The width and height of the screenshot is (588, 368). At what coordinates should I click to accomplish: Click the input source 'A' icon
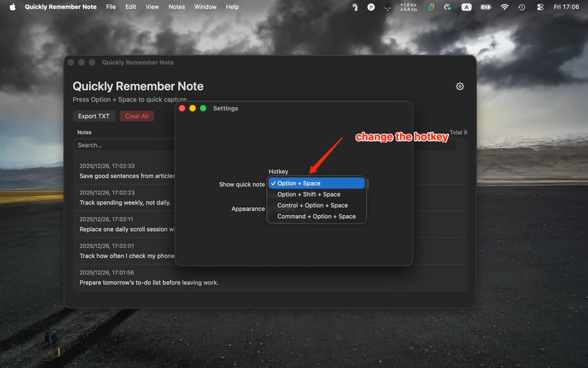(466, 7)
